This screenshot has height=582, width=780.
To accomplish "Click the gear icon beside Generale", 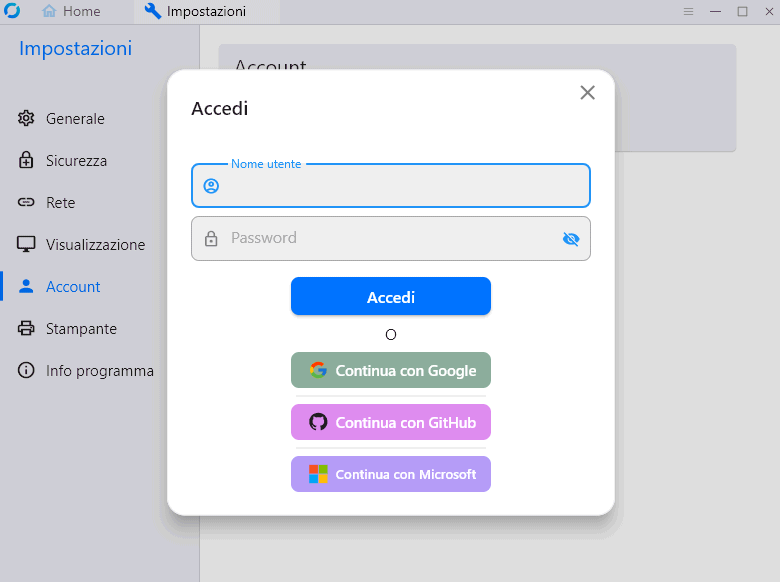I will coord(26,118).
